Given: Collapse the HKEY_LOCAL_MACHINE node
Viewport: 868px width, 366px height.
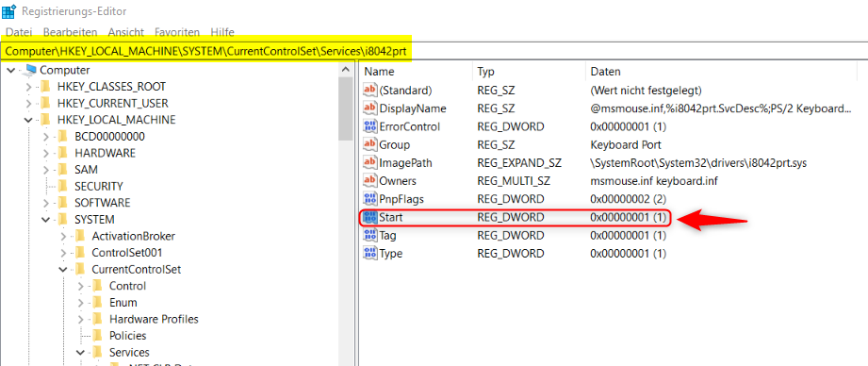Looking at the screenshot, I should (29, 120).
